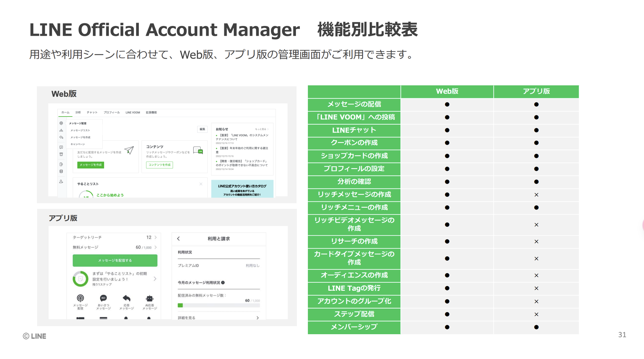Click help icon beside 今月のメッセージ利用状況

point(223,283)
